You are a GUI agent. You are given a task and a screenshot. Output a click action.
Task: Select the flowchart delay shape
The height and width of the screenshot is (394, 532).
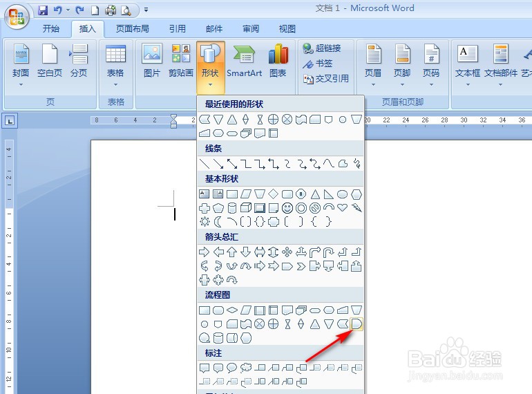[x=357, y=324]
